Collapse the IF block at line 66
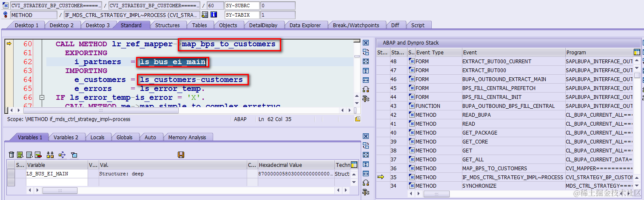 coord(42,97)
